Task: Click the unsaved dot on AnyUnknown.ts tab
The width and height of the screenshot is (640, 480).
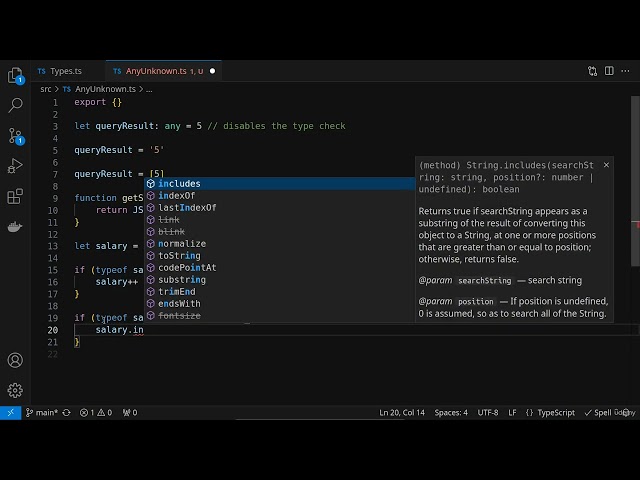Action: pyautogui.click(x=212, y=71)
